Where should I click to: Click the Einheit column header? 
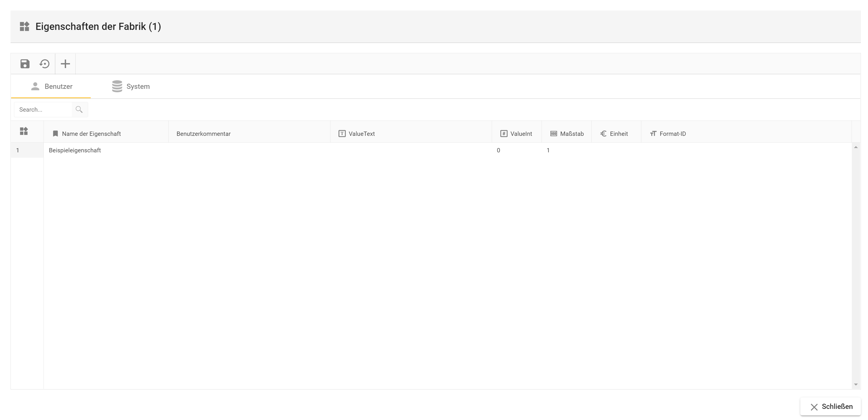619,134
